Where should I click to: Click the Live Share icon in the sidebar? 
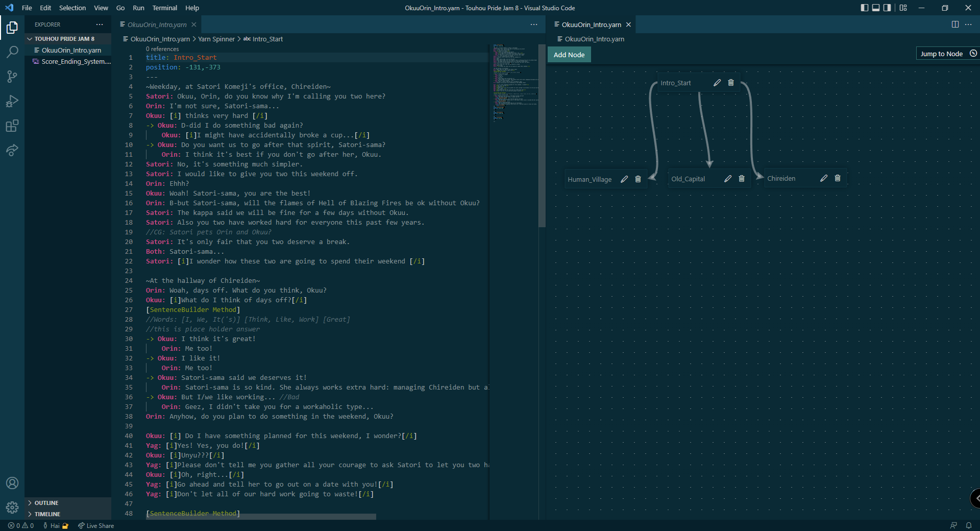pos(12,150)
